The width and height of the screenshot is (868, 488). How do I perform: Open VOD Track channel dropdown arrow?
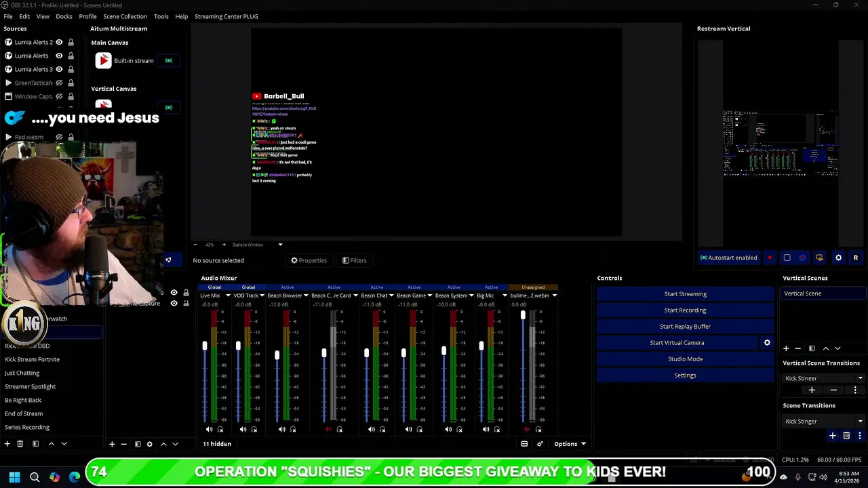click(x=262, y=296)
